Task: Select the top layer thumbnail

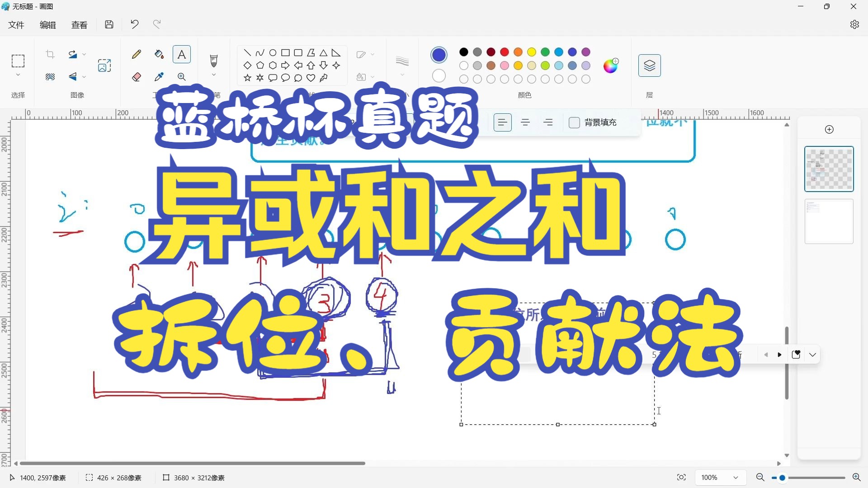Action: click(x=829, y=169)
